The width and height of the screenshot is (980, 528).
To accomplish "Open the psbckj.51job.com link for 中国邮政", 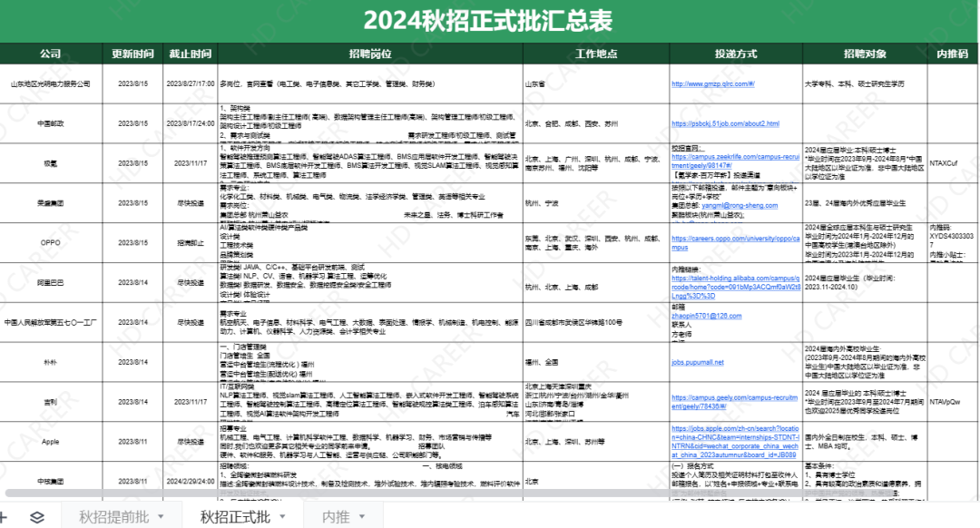I will [x=726, y=123].
